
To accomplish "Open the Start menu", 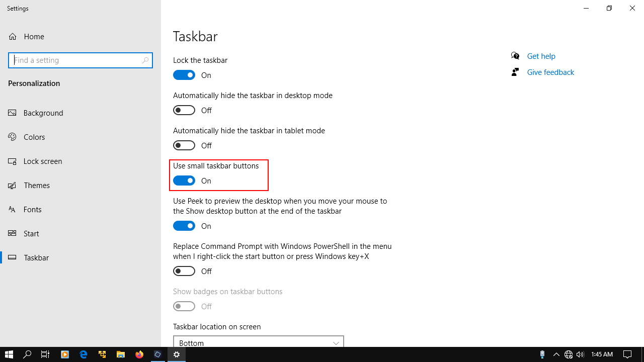I will coord(9,355).
